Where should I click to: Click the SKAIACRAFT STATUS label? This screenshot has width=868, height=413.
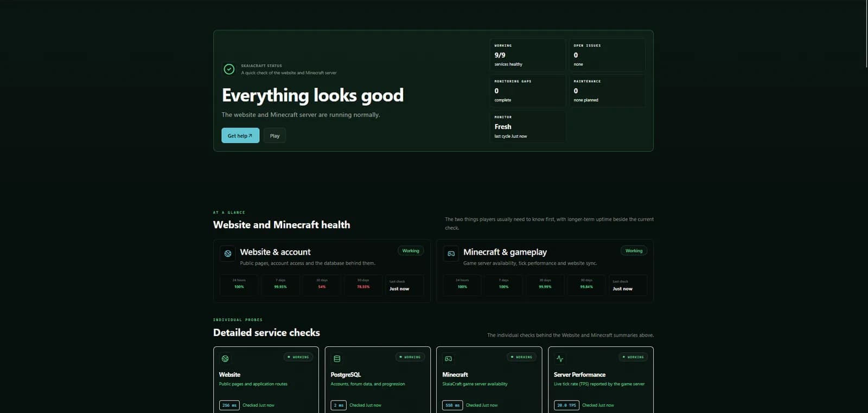coord(261,66)
